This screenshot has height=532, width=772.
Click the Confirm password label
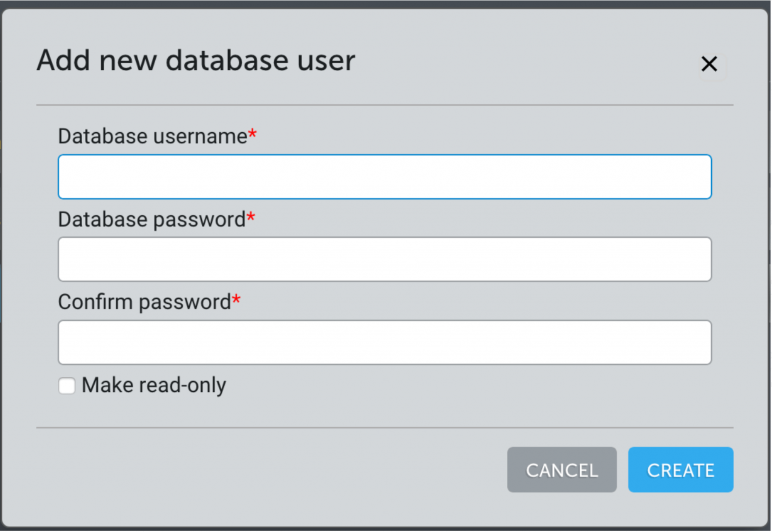coord(144,302)
